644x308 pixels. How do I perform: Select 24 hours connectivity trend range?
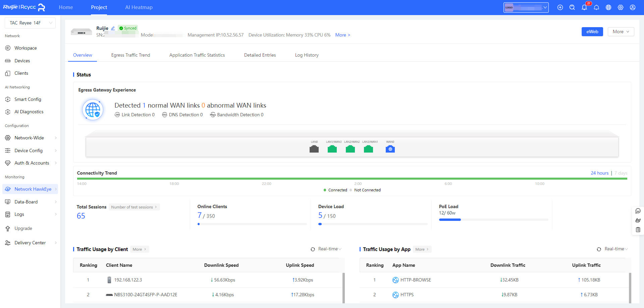pos(599,173)
